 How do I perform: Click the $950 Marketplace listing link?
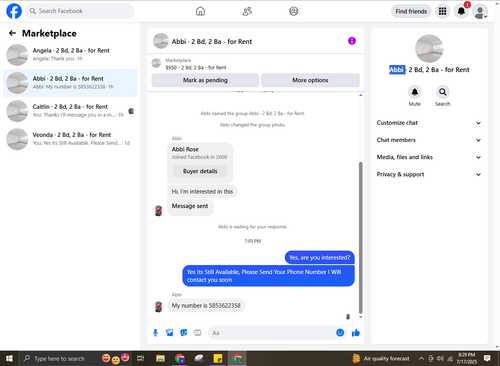coord(196,67)
